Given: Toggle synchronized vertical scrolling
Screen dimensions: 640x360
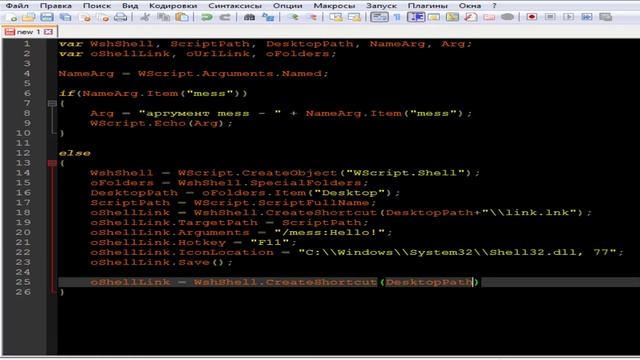Looking at the screenshot, I should click(x=336, y=17).
